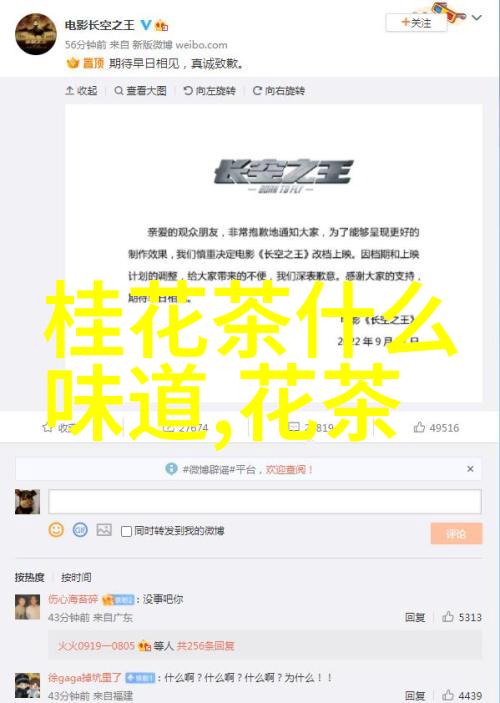Attach a picture with image icon

coord(104,530)
